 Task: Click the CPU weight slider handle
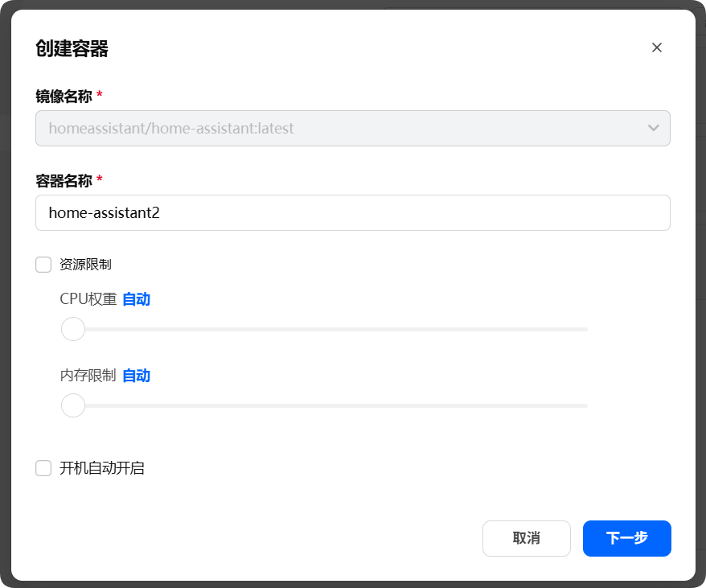(73, 329)
